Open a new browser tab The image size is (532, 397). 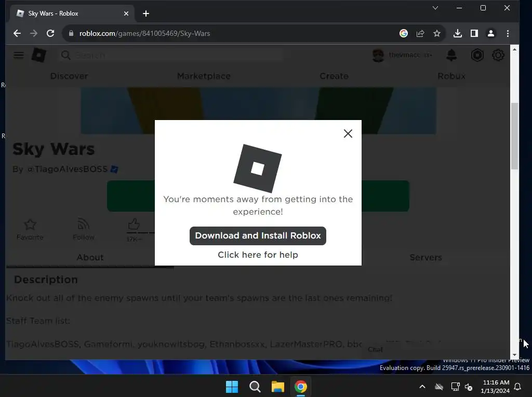click(146, 14)
